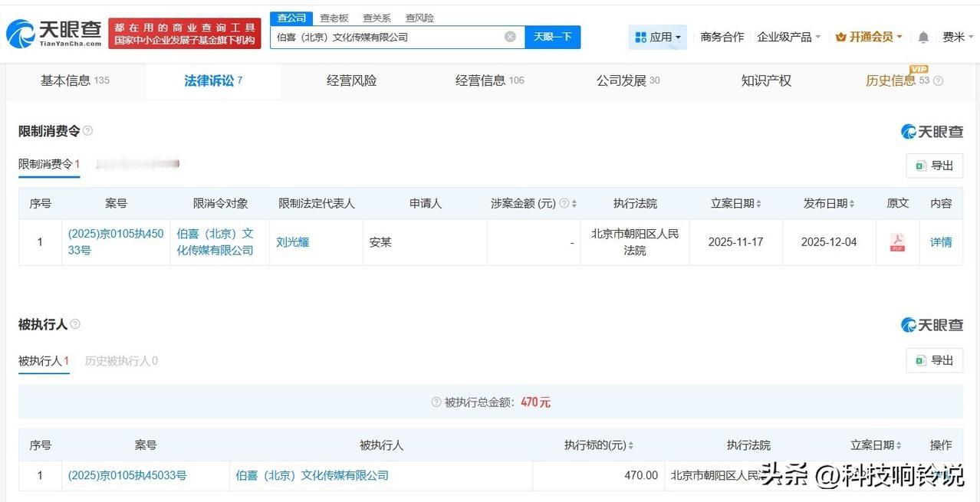Click the publish date 2025-12-04
This screenshot has height=502, width=980.
tap(829, 242)
